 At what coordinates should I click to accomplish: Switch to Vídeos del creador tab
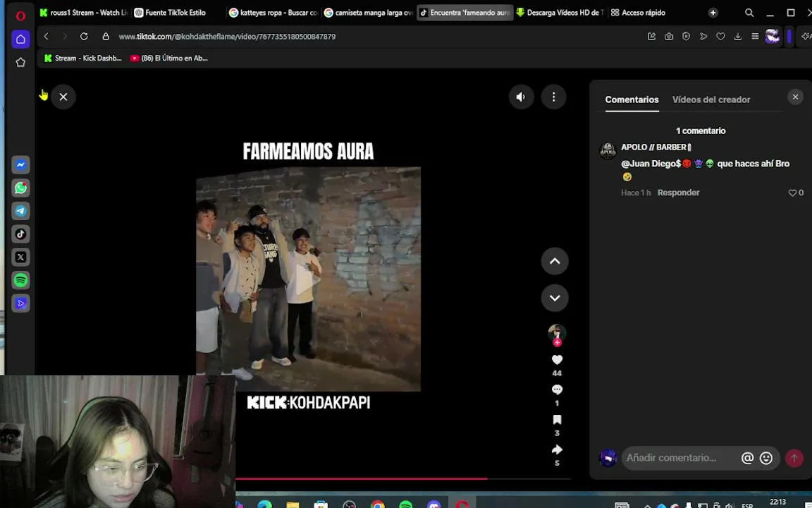click(x=711, y=99)
